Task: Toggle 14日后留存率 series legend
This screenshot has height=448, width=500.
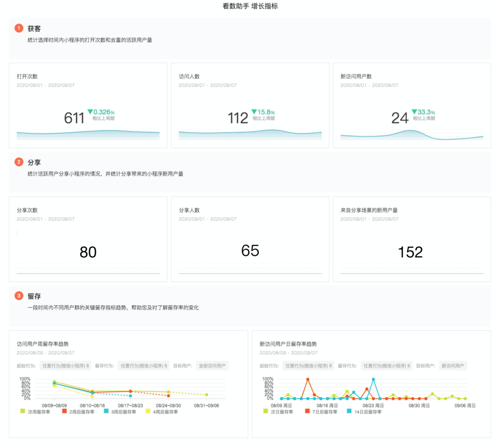Action: pyautogui.click(x=349, y=411)
